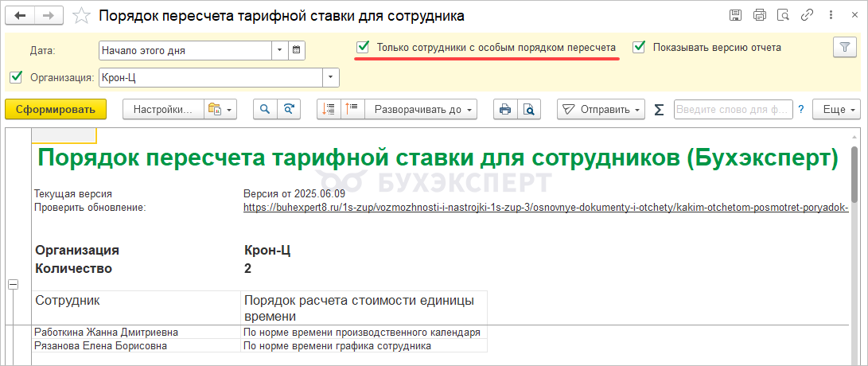Click the Сформировать button
The width and height of the screenshot is (868, 366).
[55, 110]
